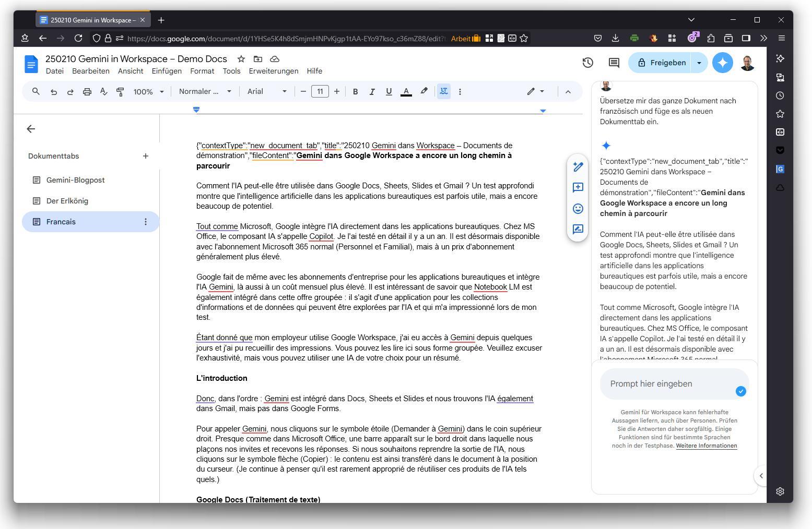Click the Gemini prompt input field
Screen dimensions: 812x529
point(674,384)
